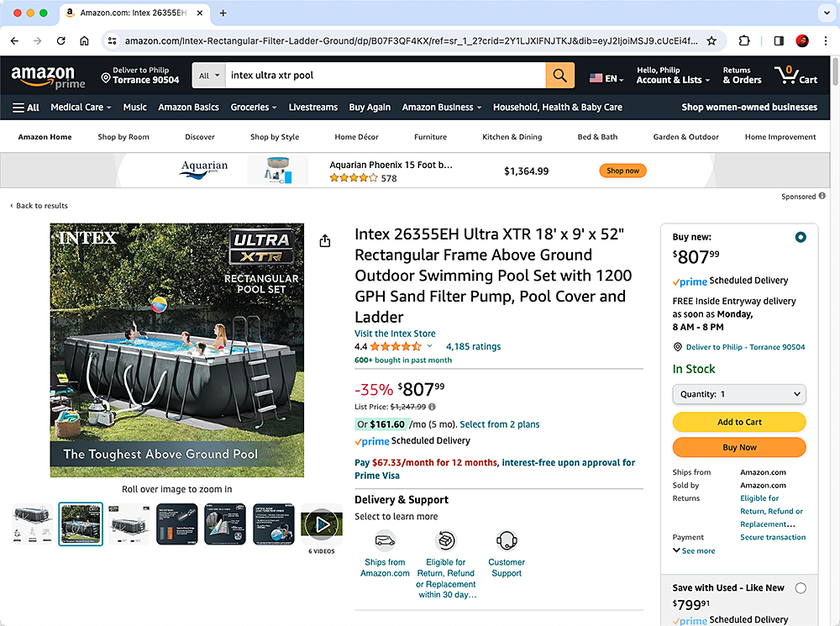Click the Ships from Amazon.com icon
Screen dimensions: 840x626
pyautogui.click(x=385, y=541)
